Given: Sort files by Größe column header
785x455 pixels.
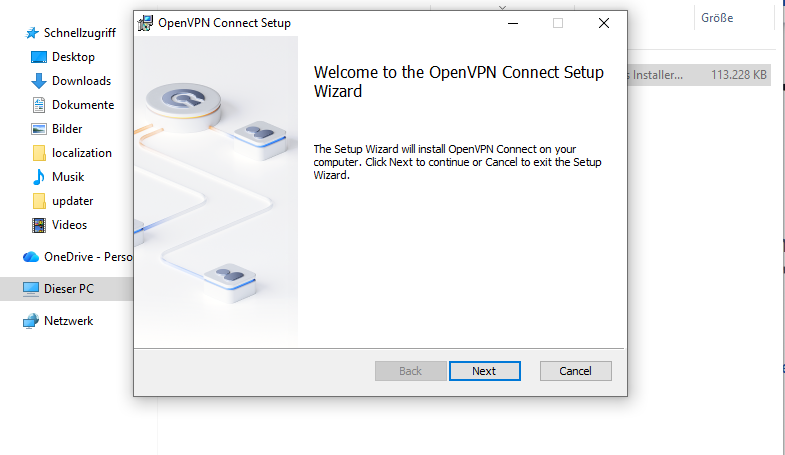Looking at the screenshot, I should tap(716, 18).
